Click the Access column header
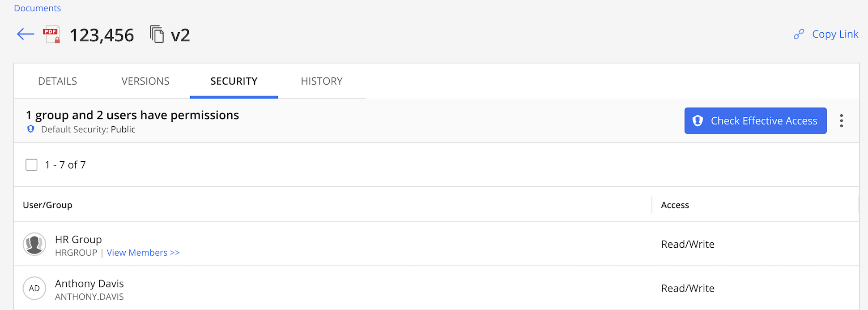Image resolution: width=868 pixels, height=310 pixels. coord(675,205)
